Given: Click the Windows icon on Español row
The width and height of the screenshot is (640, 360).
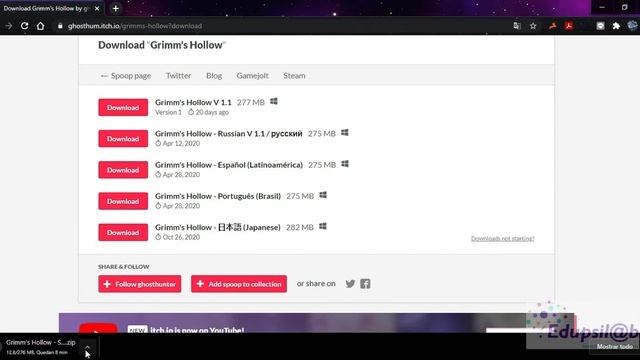Looking at the screenshot, I should (345, 164).
